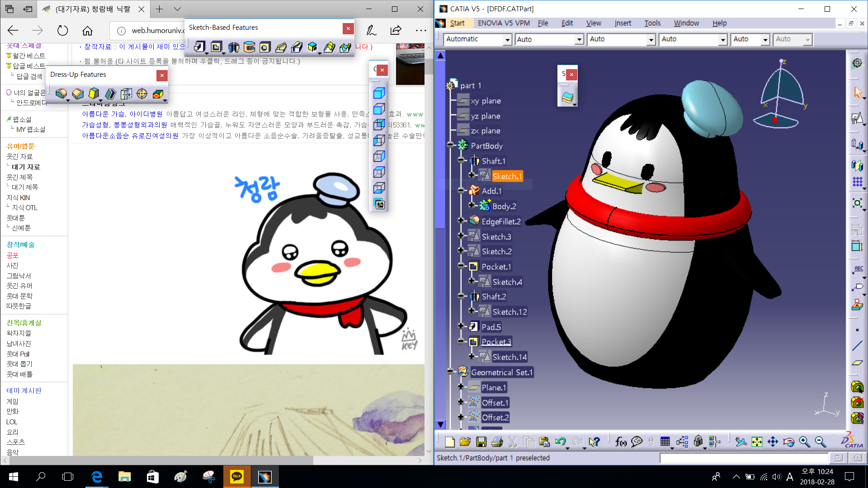Collapse the Geometrical Set.1 node

(x=450, y=371)
